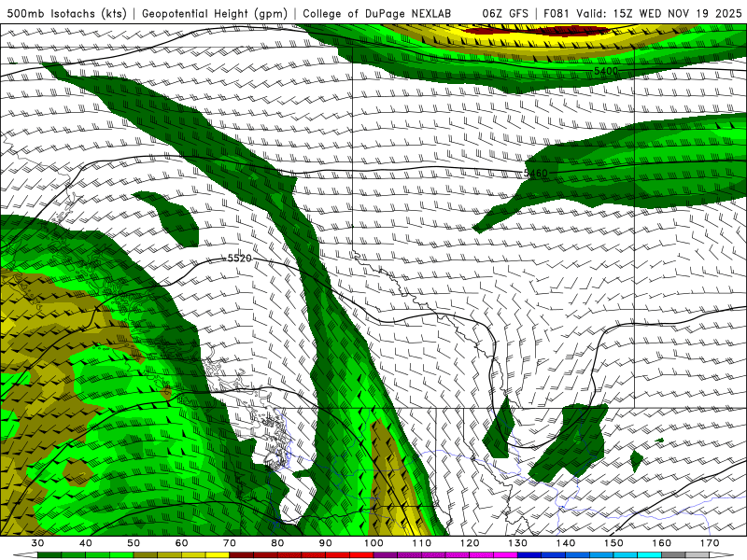
Task: Click the 30 value on the color scale
Action: pyautogui.click(x=37, y=543)
